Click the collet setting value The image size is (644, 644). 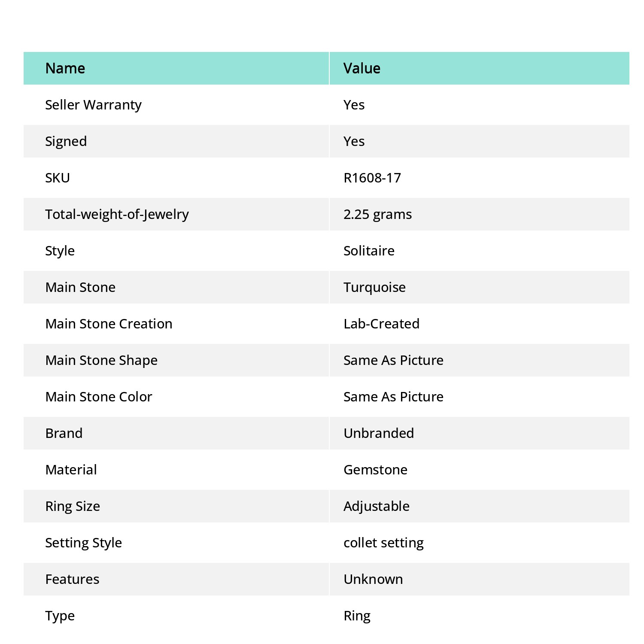tap(383, 543)
